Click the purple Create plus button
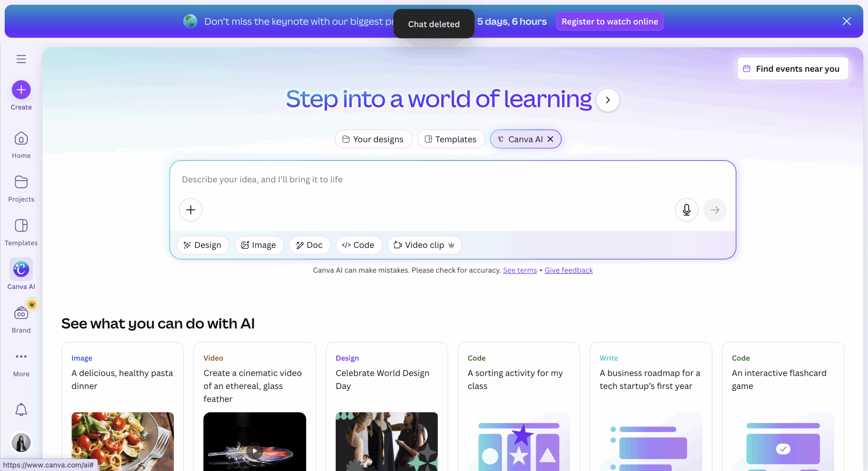Screen dimensions: 868x471 (x=21, y=90)
